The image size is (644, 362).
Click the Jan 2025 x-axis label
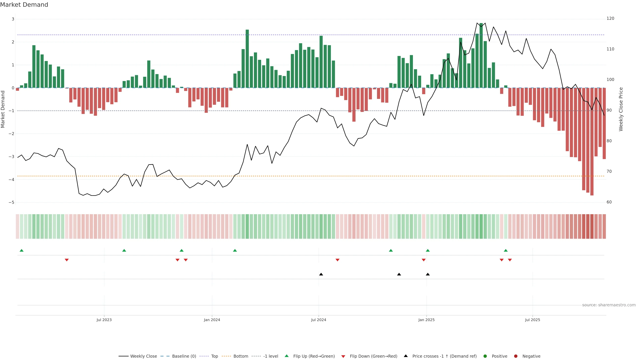pos(426,320)
